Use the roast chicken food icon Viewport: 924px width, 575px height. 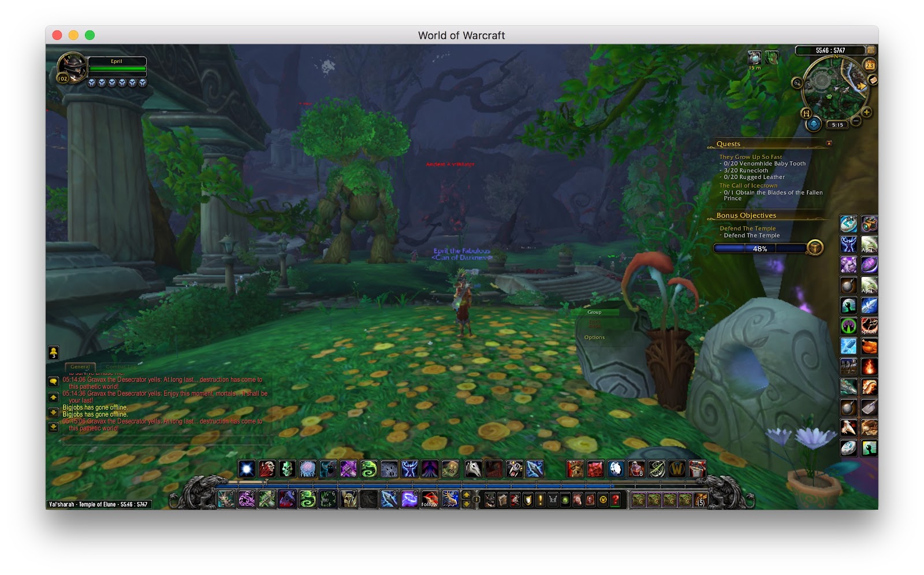coord(869,346)
